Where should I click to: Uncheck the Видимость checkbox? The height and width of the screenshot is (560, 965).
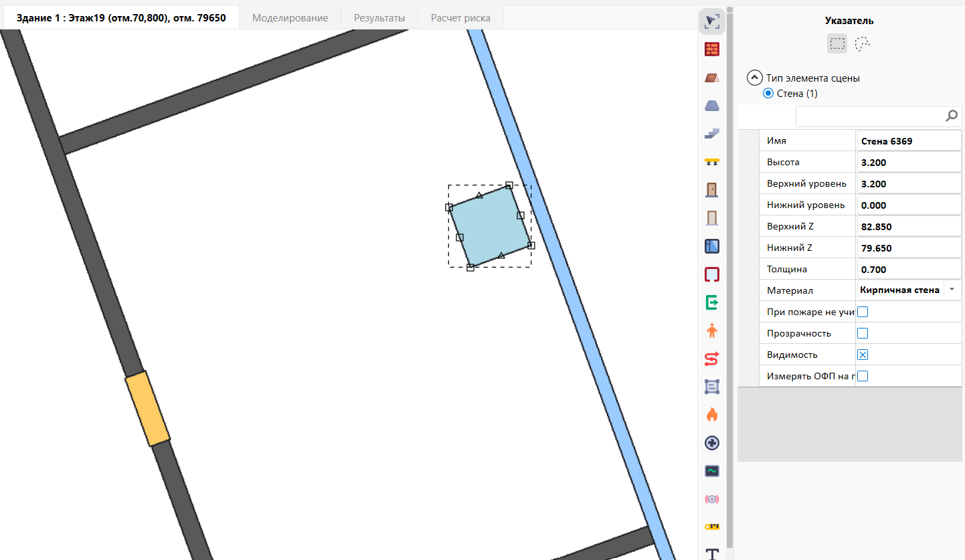863,355
